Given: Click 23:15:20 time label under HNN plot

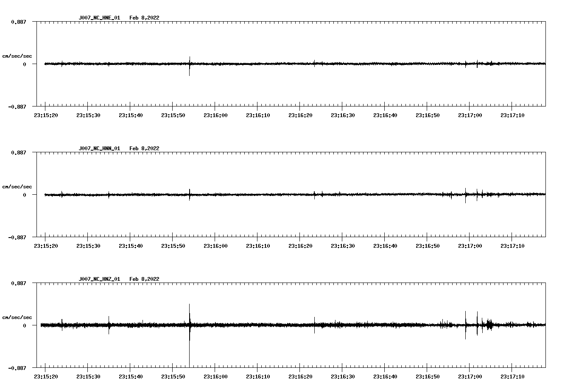Looking at the screenshot, I should click(x=46, y=246).
